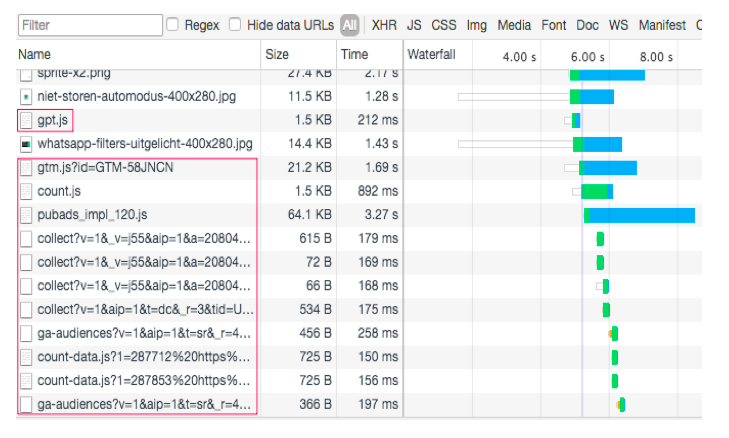Show only Img requests
This screenshot has width=729, height=438.
click(477, 25)
